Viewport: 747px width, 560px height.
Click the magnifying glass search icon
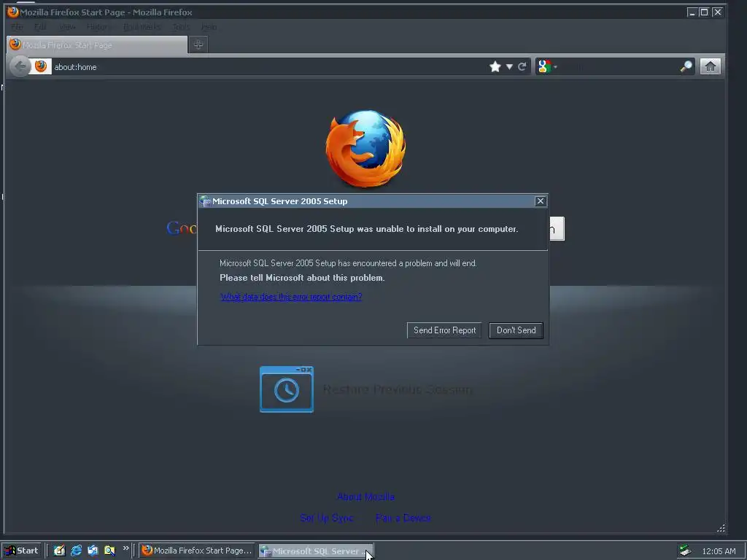686,66
